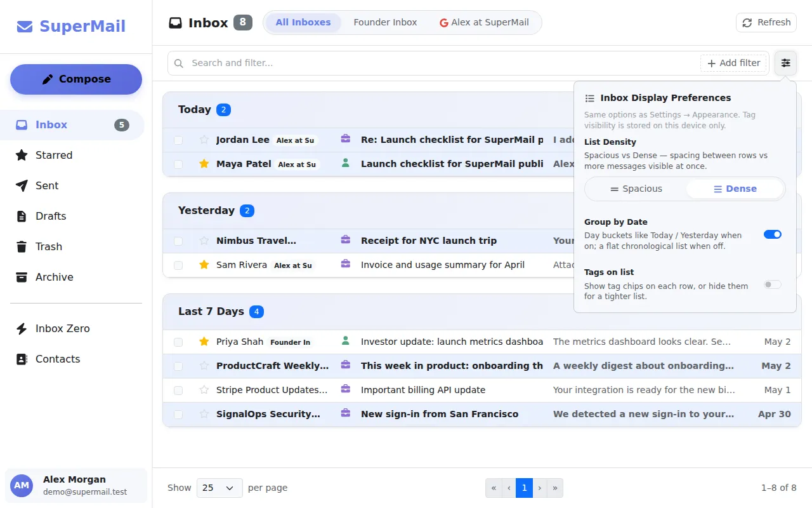Star the Nimbus Travel email
Screen dimensions: 812x508
point(204,241)
